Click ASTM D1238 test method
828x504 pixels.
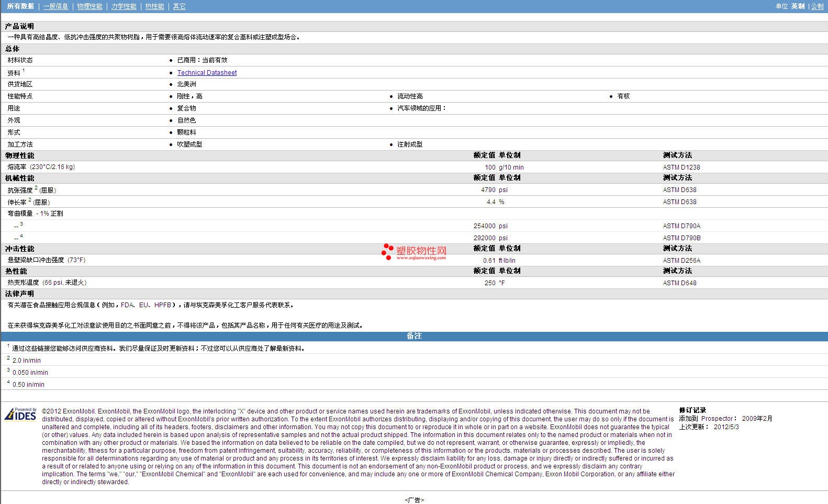tap(681, 167)
